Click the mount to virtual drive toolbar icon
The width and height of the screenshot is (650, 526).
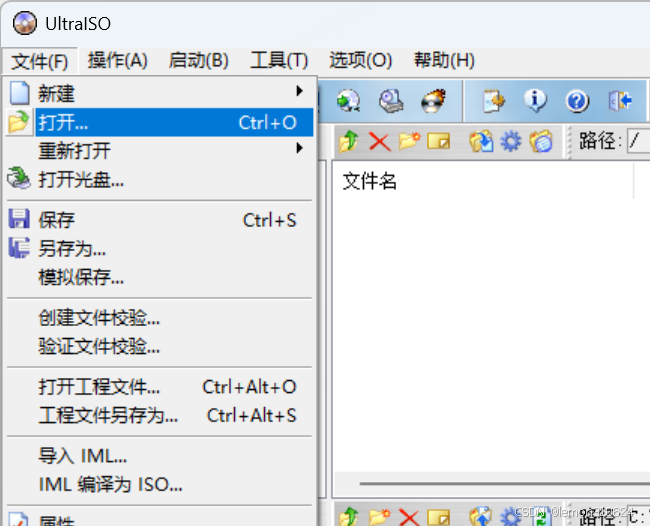click(x=348, y=101)
